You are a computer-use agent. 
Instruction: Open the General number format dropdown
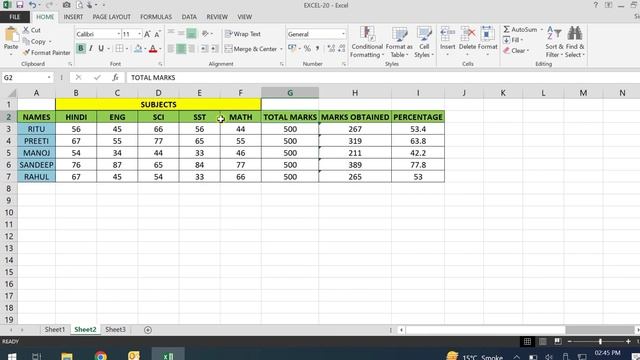click(x=343, y=34)
